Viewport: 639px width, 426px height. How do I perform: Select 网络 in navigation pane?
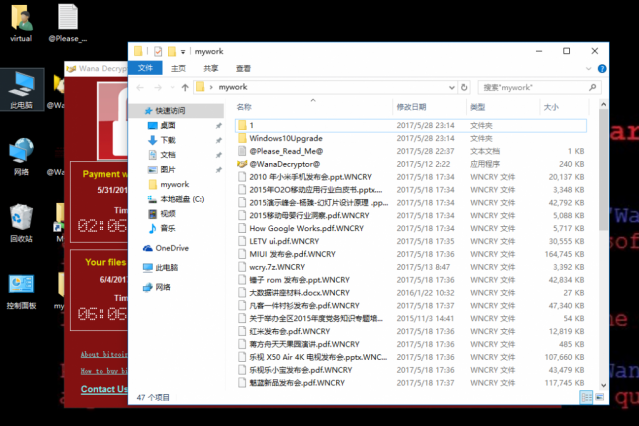point(162,287)
